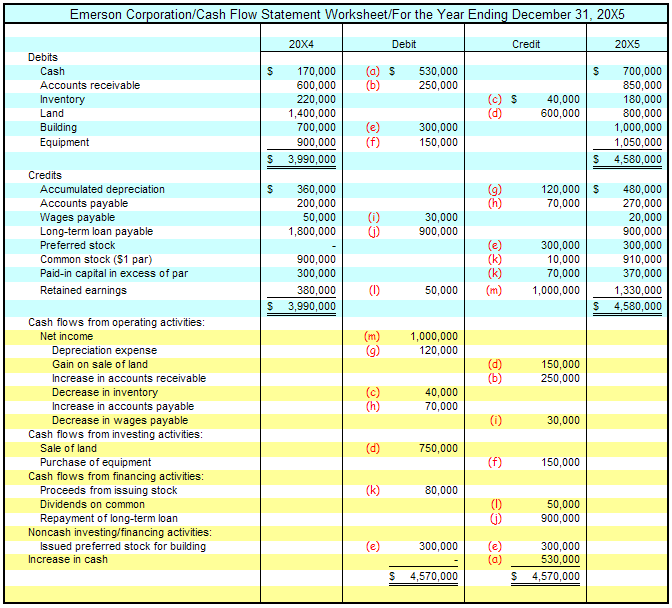Select the Credits section heading
Image resolution: width=672 pixels, height=608 pixels.
click(45, 175)
